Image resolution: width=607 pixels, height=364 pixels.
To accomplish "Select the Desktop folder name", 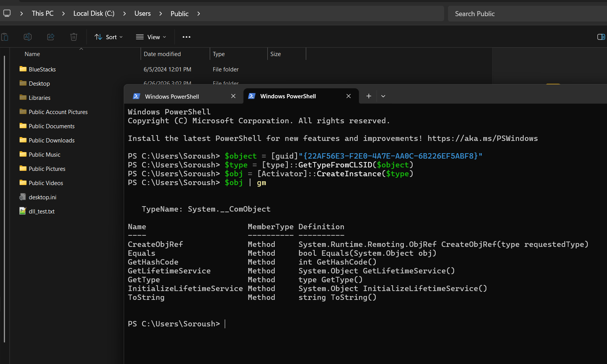I will coord(39,84).
